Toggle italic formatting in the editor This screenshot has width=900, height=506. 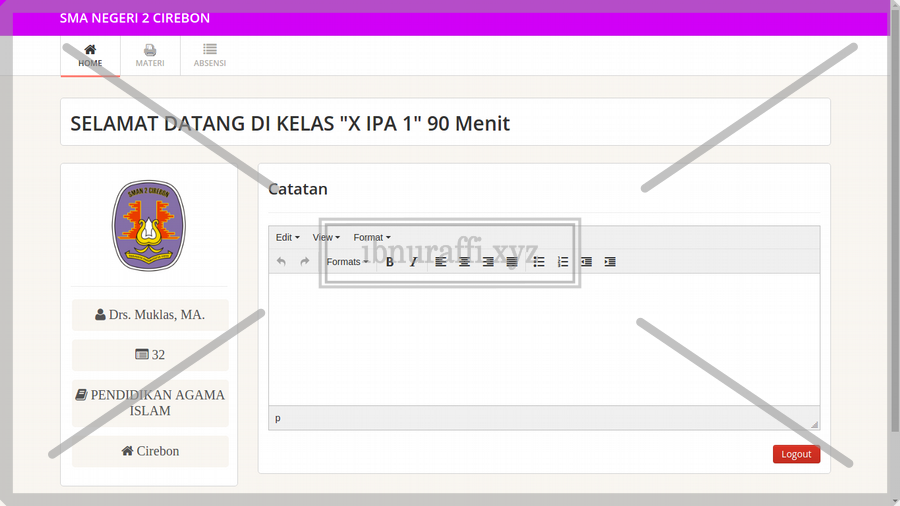point(413,262)
